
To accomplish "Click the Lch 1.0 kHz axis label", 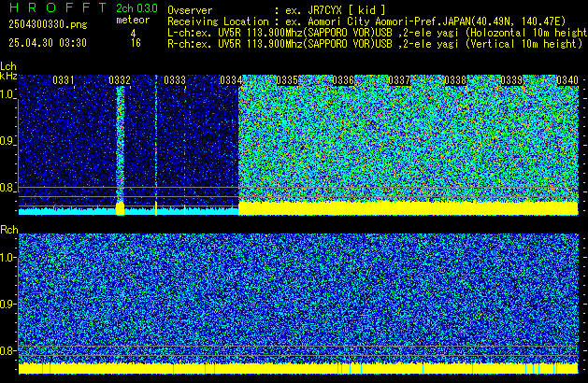I will [x=7, y=94].
